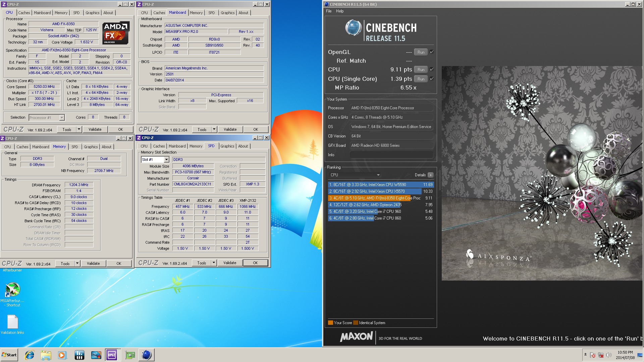Run the CPU (Single Core) benchmark

(421, 79)
